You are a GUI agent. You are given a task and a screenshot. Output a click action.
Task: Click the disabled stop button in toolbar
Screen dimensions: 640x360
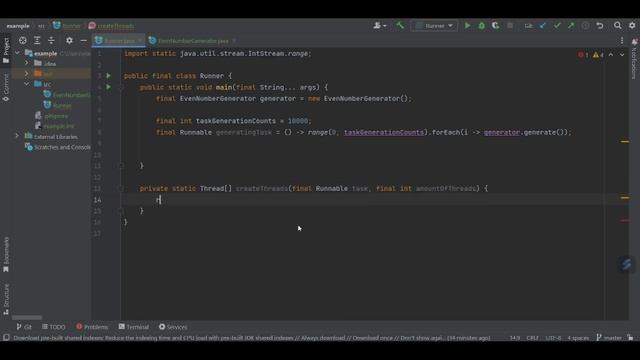510,26
